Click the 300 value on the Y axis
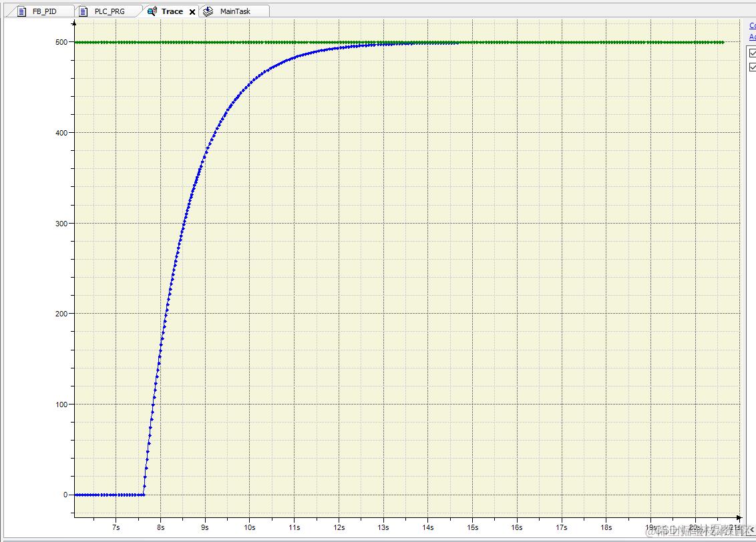The image size is (756, 542). [61, 224]
